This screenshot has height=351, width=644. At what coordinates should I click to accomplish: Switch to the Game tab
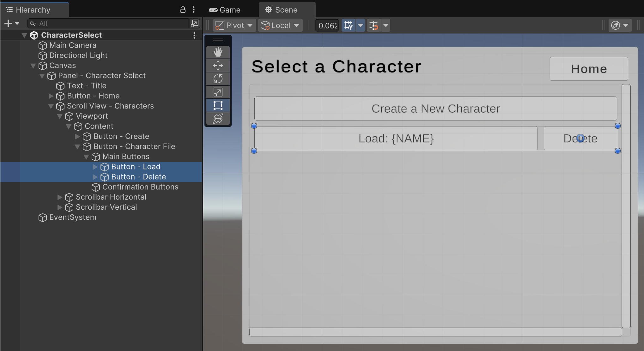225,10
